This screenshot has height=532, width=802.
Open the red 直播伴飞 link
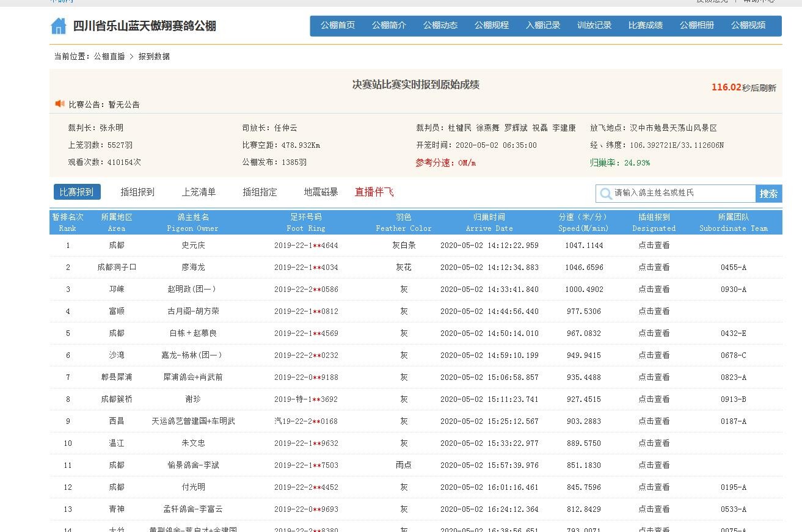pos(374,192)
